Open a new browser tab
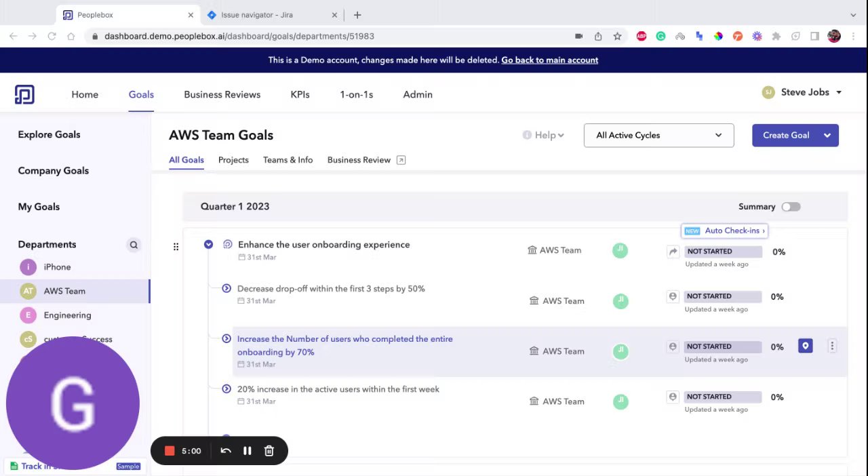 tap(357, 15)
